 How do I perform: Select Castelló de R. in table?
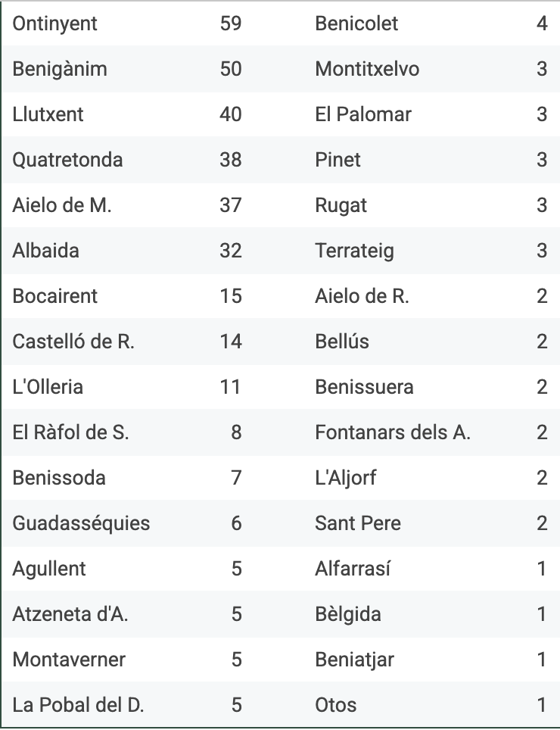click(x=73, y=342)
